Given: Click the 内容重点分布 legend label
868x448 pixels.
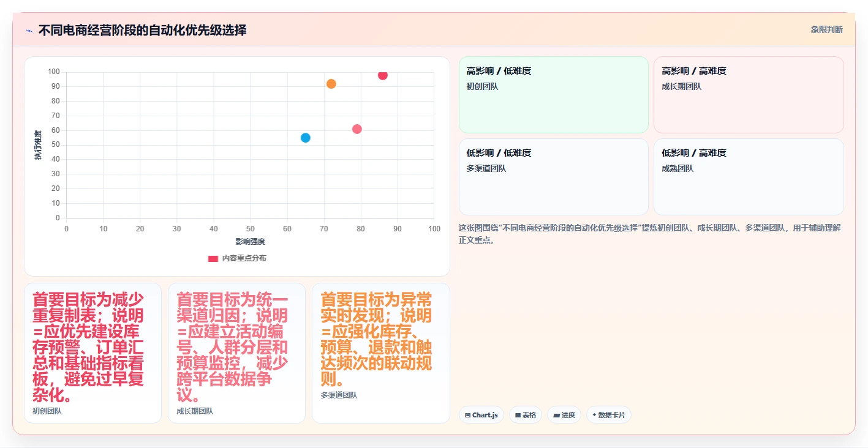Looking at the screenshot, I should point(244,258).
